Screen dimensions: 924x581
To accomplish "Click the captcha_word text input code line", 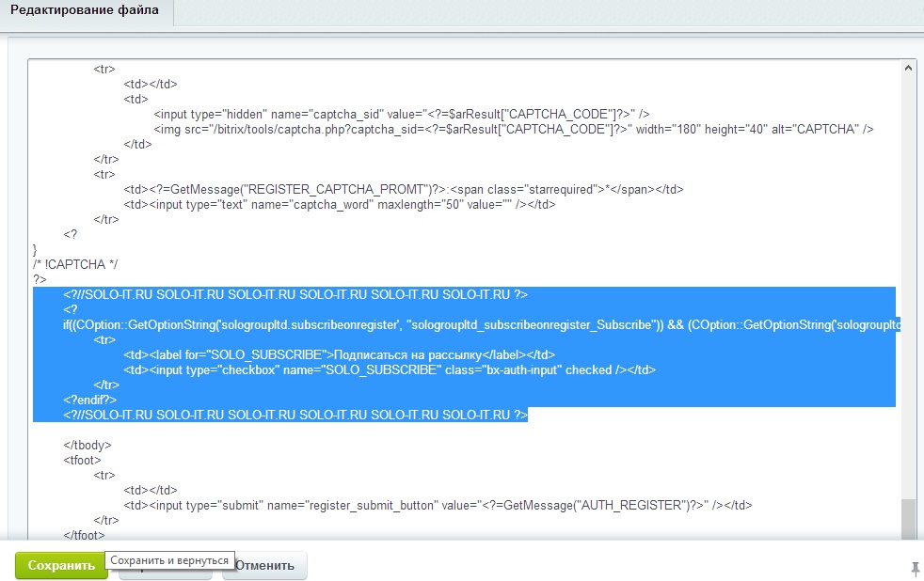I will (340, 204).
